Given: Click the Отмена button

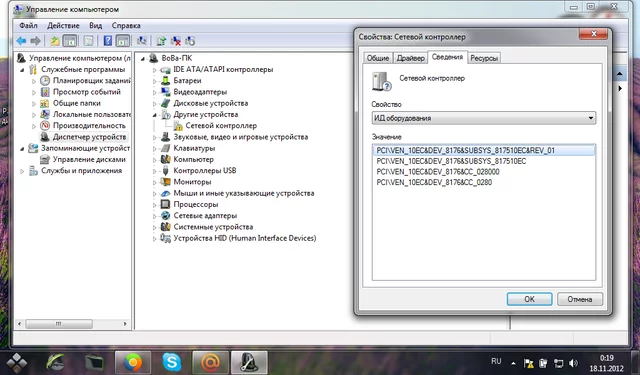Looking at the screenshot, I should tap(580, 299).
